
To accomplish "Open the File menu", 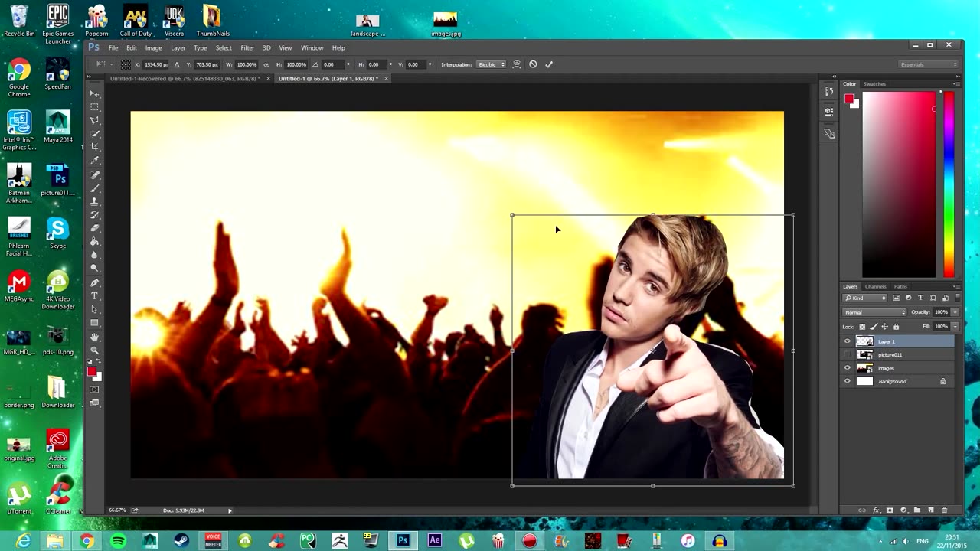I will click(x=113, y=47).
